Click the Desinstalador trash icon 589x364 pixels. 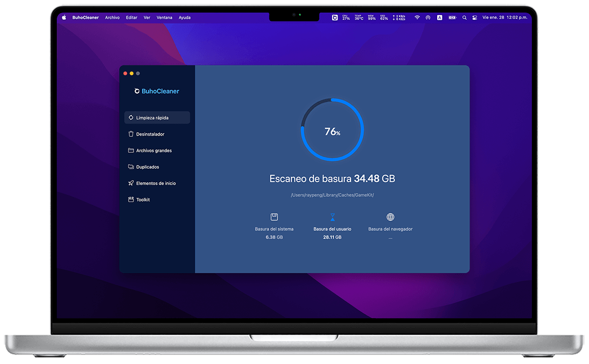click(x=131, y=134)
